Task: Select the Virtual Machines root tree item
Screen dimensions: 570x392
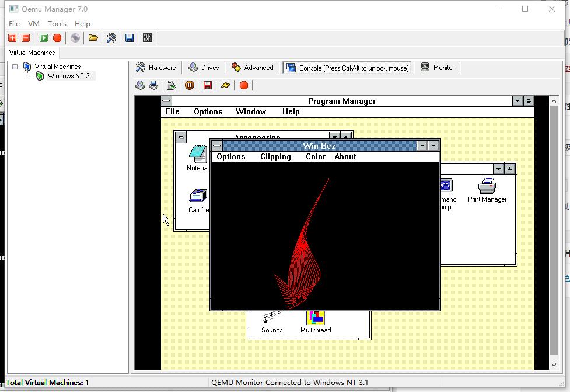Action: tap(57, 66)
